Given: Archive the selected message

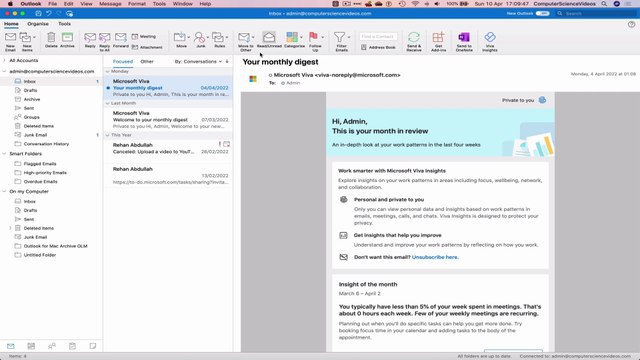Looking at the screenshot, I should (67, 40).
